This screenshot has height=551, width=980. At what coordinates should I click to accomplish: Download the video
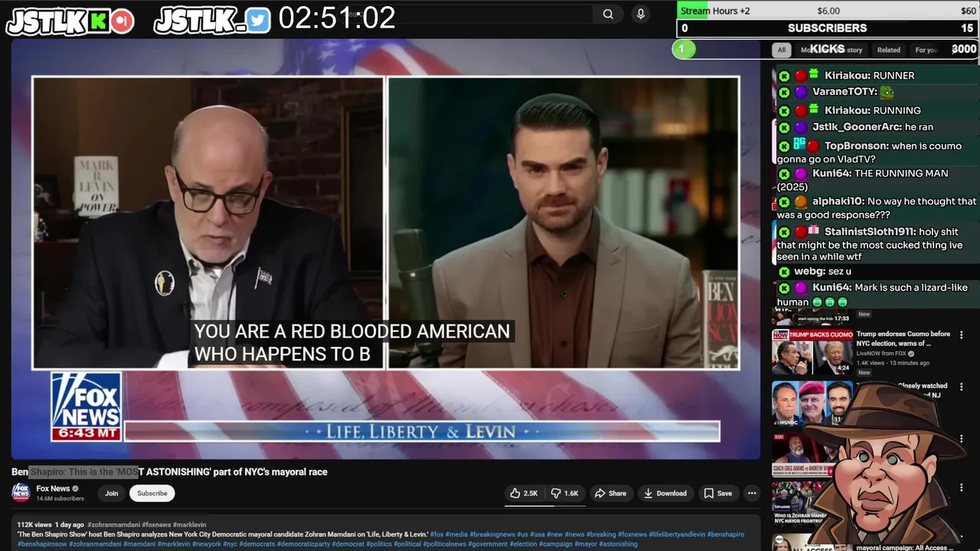[x=665, y=494]
